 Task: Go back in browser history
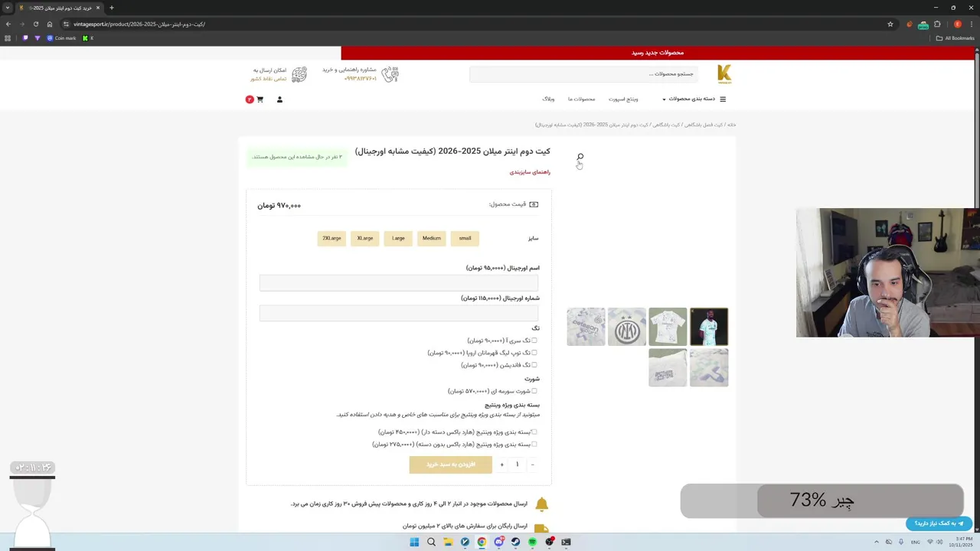click(8, 24)
